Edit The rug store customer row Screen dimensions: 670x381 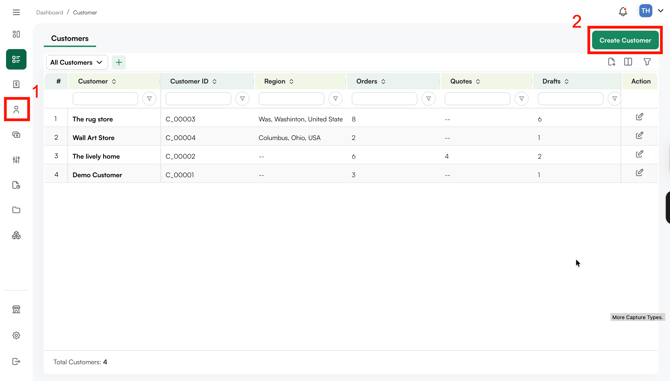[639, 117]
